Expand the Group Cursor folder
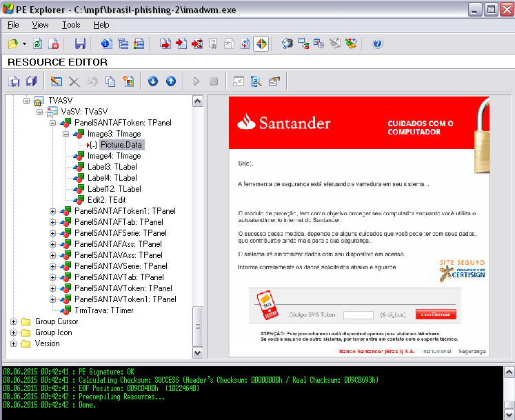515x420 pixels. 13,322
